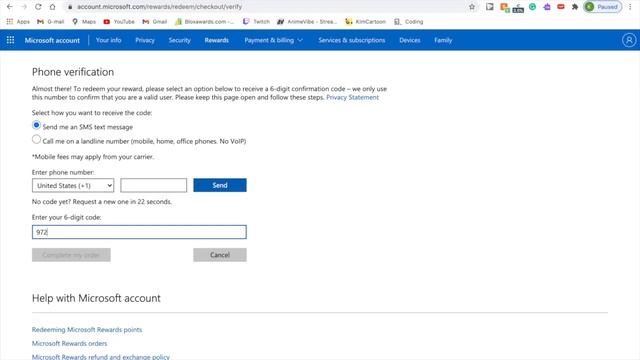Open the Coding bookmark folder
This screenshot has width=640, height=360.
pyautogui.click(x=409, y=22)
